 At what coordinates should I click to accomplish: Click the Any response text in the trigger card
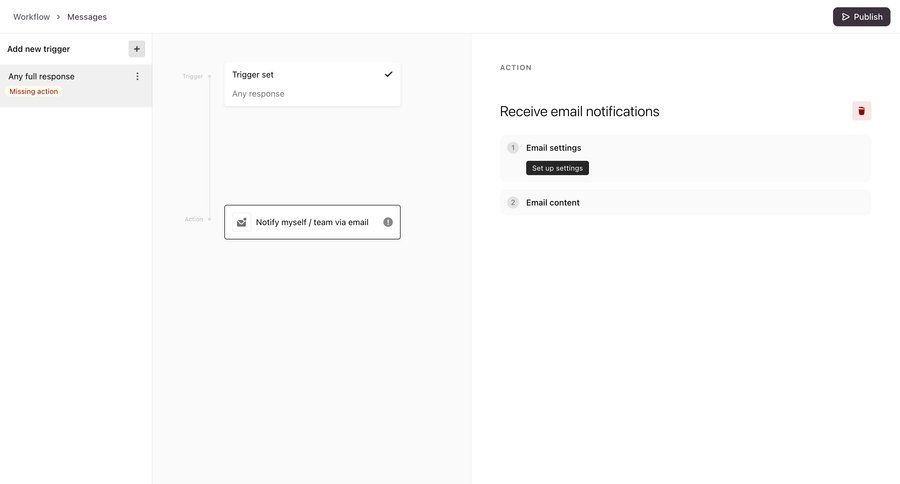tap(258, 94)
